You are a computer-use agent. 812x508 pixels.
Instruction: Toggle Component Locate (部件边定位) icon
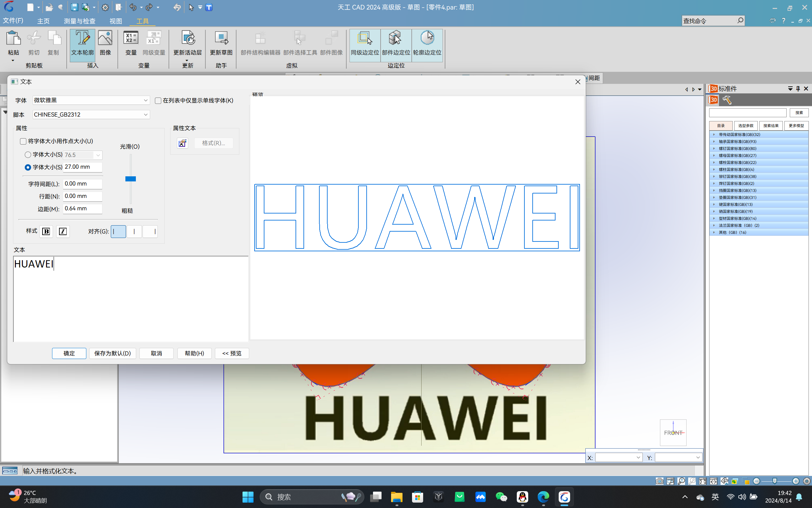click(x=396, y=45)
